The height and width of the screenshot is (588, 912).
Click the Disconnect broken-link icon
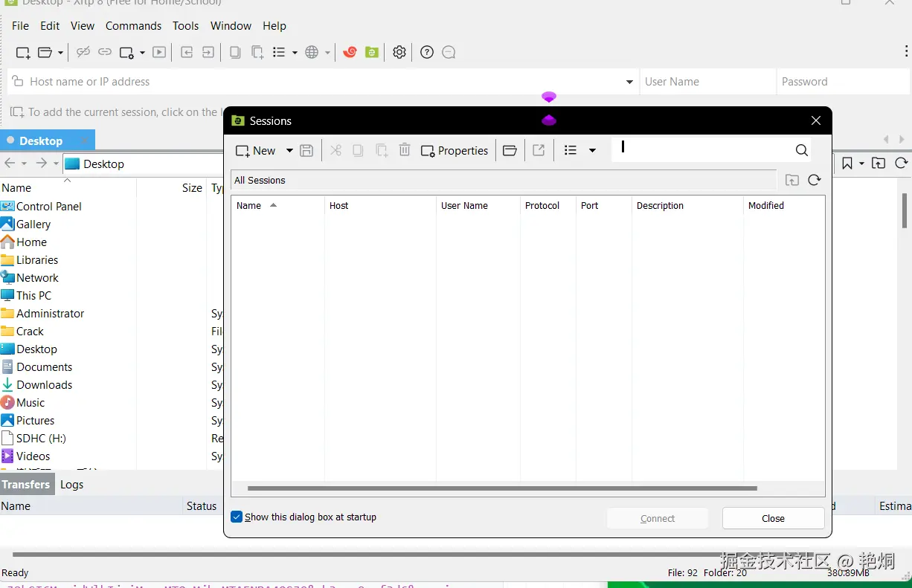83,52
